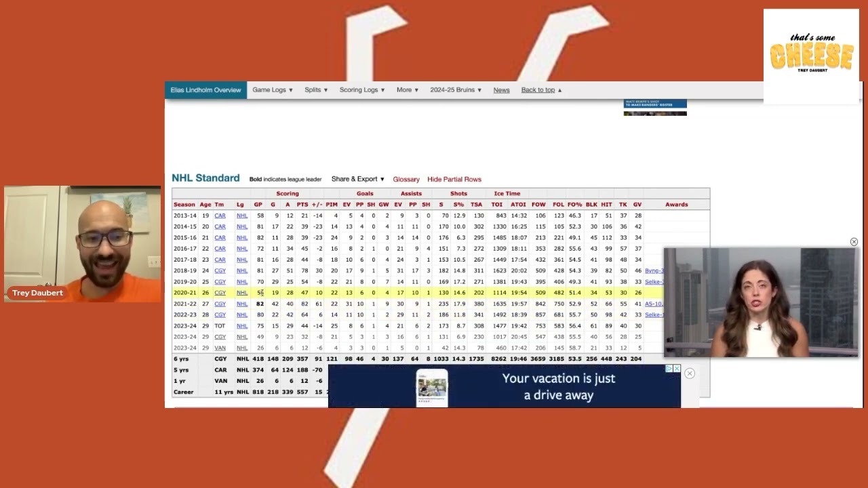Click the 5 yrs CAR summary row label

(x=181, y=370)
